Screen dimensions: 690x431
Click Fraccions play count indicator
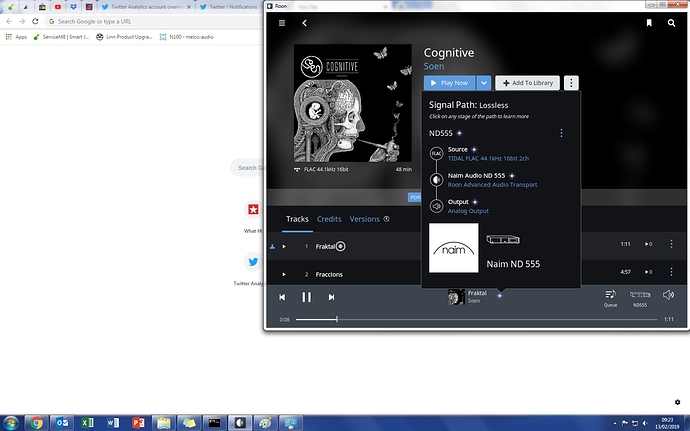pyautogui.click(x=648, y=272)
